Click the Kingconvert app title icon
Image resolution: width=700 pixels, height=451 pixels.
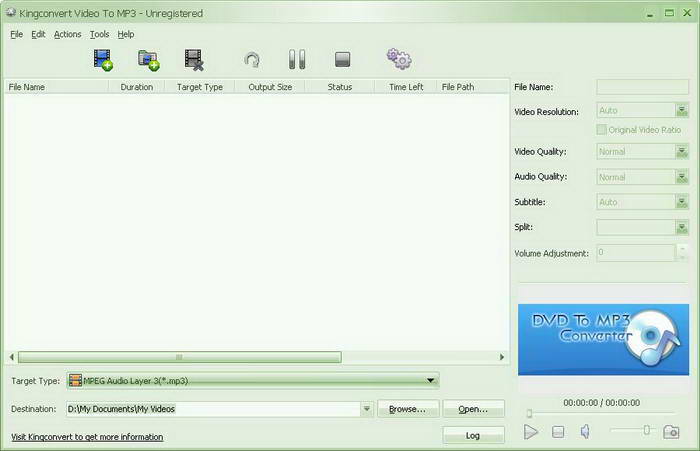point(11,13)
